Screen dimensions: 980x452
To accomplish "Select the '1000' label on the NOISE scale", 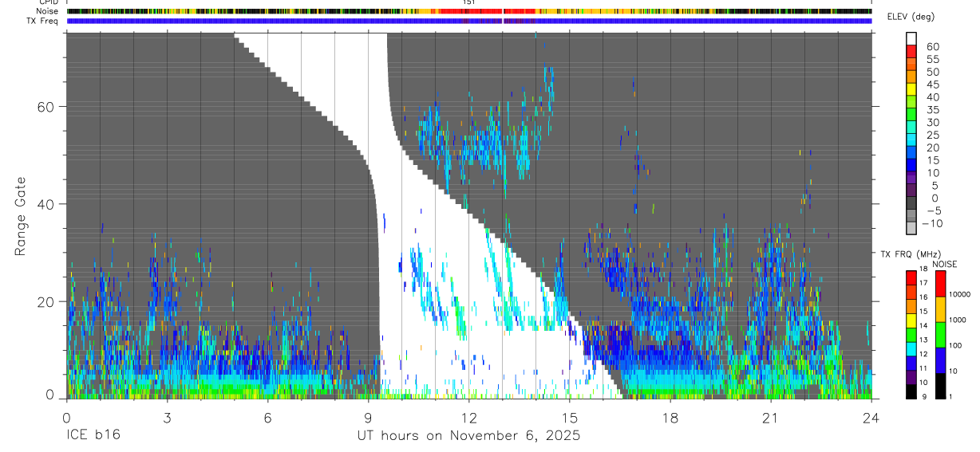I will (x=958, y=320).
